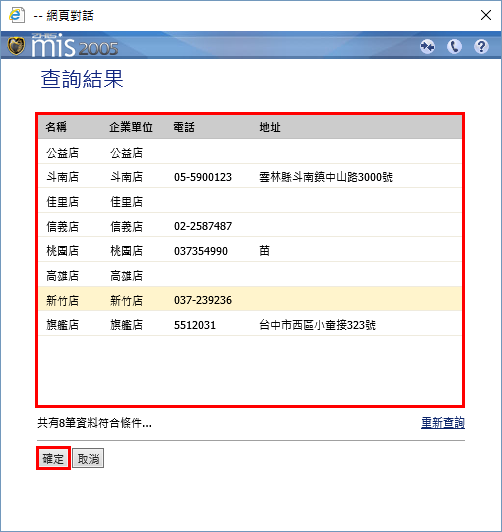Image resolution: width=502 pixels, height=532 pixels.
Task: Click the Internet Explorer page icon in title bar
Action: (x=17, y=15)
